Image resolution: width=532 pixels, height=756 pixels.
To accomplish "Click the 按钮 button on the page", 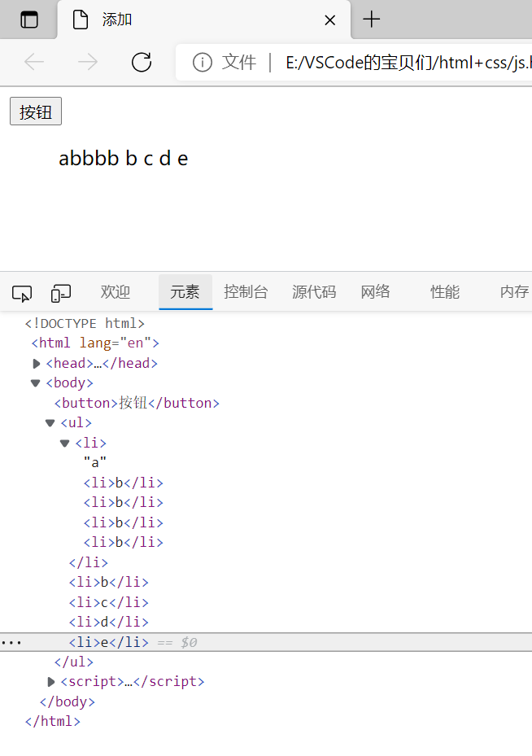I will pos(36,111).
